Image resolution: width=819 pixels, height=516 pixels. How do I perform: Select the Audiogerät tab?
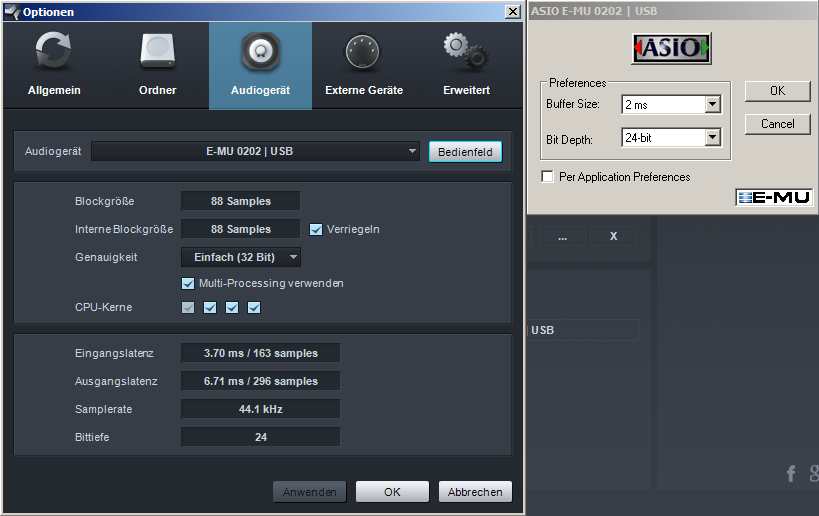(x=260, y=66)
